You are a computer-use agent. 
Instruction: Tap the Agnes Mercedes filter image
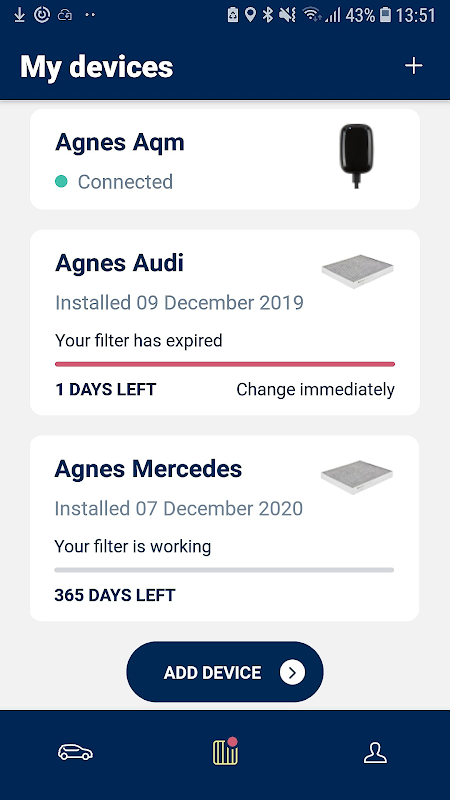pyautogui.click(x=357, y=477)
